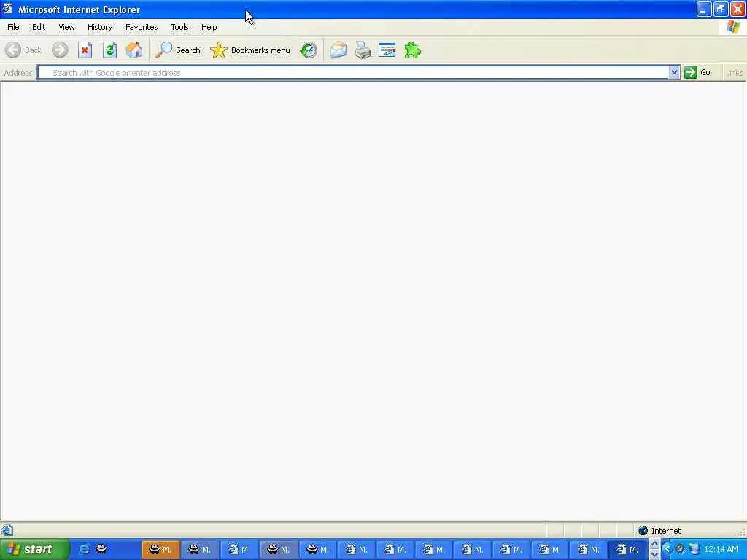Open the File menu

pos(13,27)
